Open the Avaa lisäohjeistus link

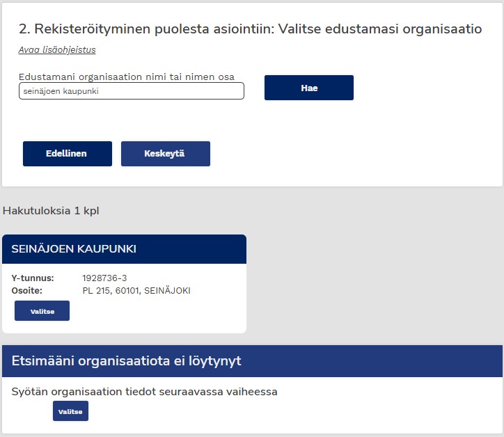click(57, 50)
